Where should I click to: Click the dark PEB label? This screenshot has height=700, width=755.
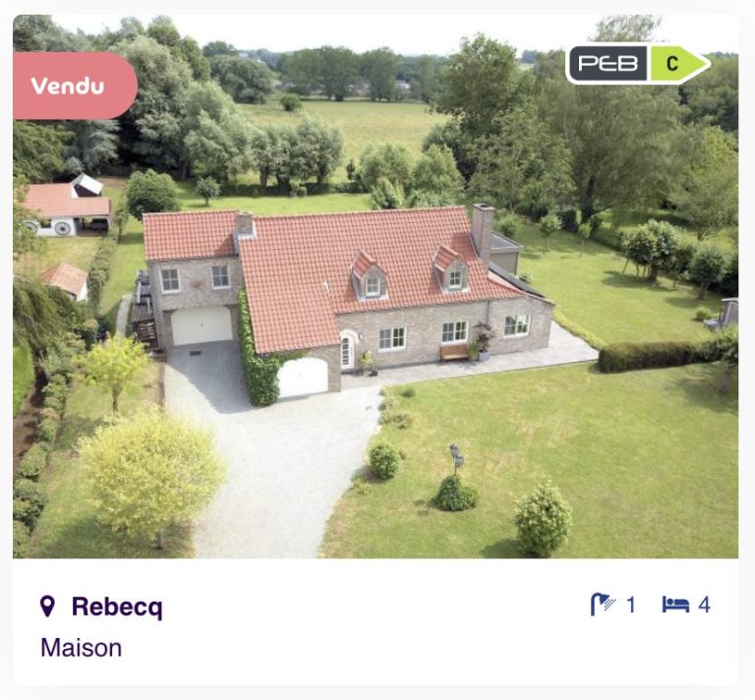point(610,64)
